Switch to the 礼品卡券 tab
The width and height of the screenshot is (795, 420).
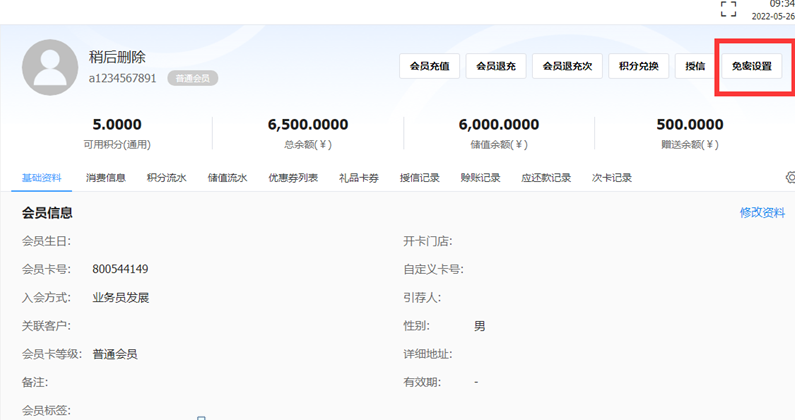[359, 178]
